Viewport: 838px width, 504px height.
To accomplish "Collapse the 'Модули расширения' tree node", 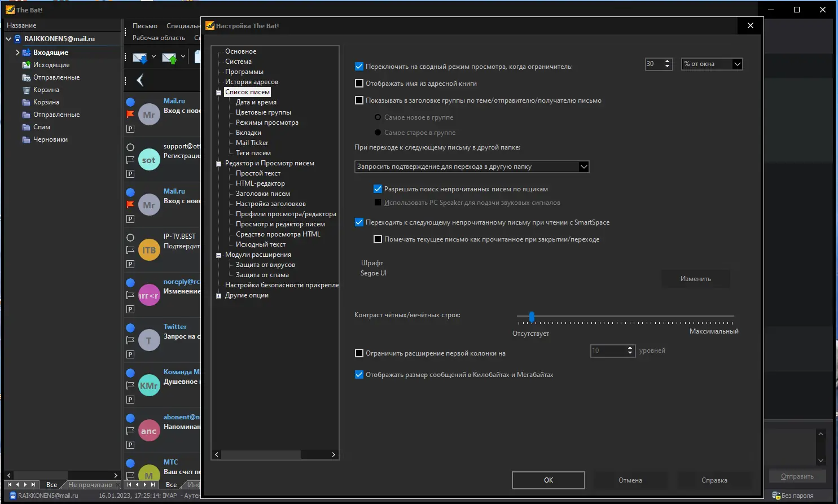I will click(x=218, y=255).
